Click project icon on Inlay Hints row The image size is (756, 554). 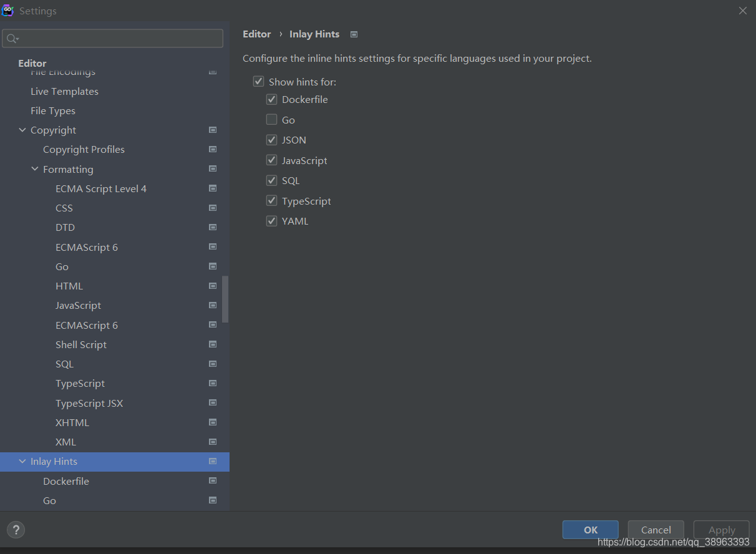pos(213,462)
